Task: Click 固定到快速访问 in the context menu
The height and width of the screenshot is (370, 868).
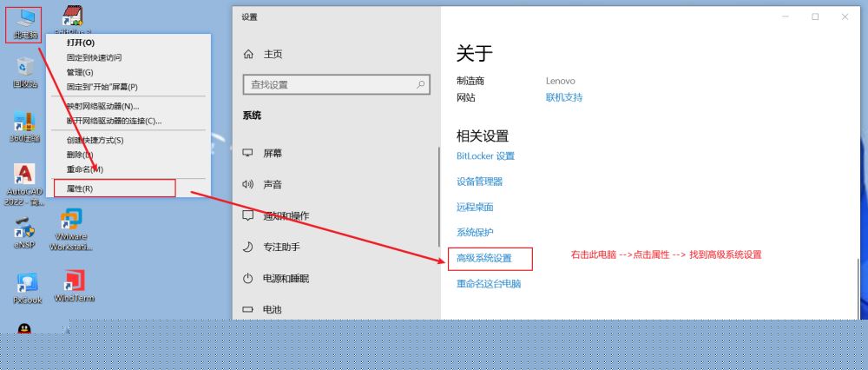Action: pos(94,57)
